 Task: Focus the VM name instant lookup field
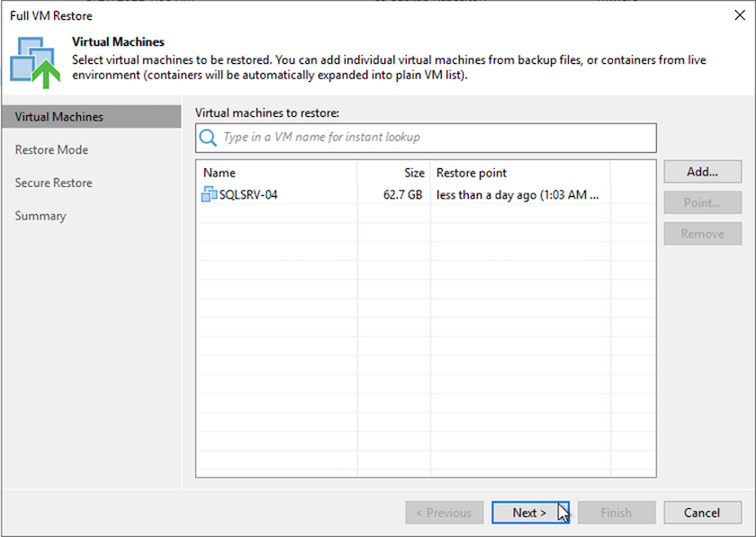(x=436, y=138)
